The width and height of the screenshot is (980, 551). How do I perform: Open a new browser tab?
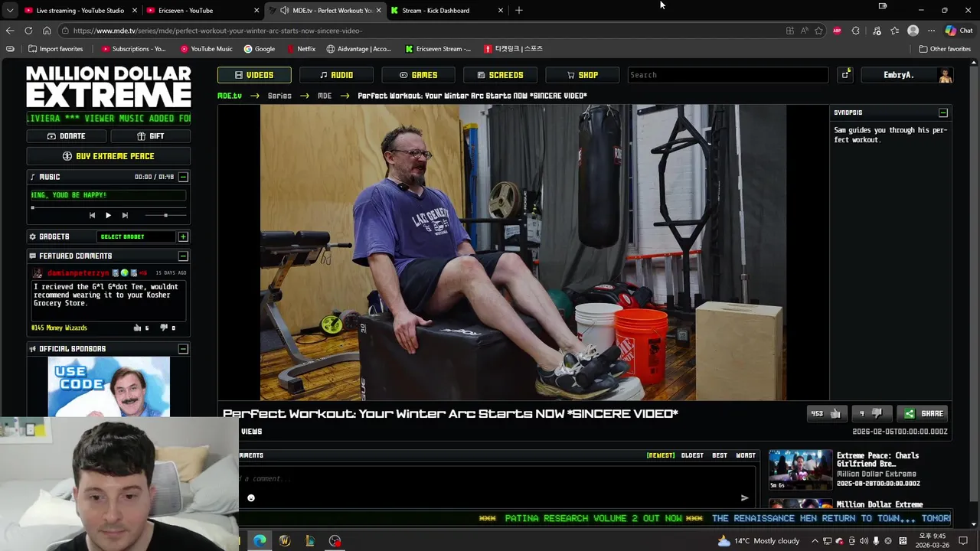tap(519, 10)
